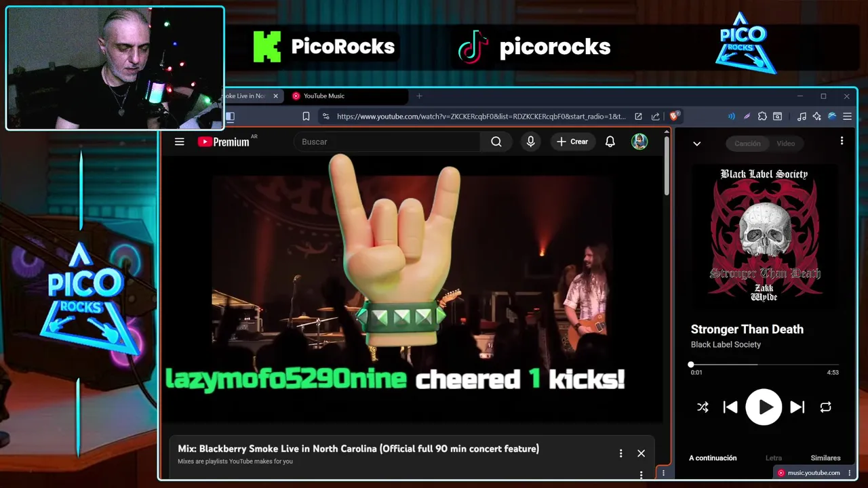The image size is (868, 488).
Task: Toggle shuffle in the music player
Action: click(703, 407)
